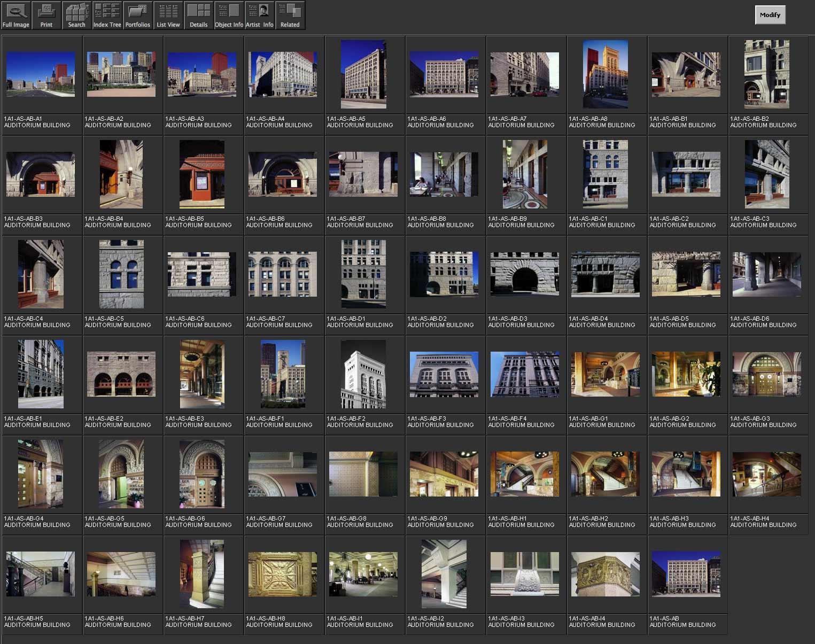Click the caption text 1A1-AS-AB-I3
This screenshot has height=644, width=815.
507,618
